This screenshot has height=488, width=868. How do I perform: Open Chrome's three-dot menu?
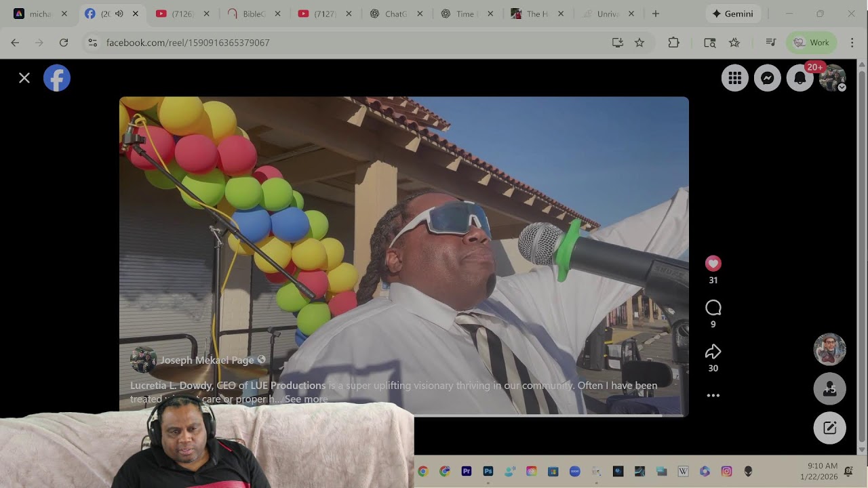coord(852,42)
